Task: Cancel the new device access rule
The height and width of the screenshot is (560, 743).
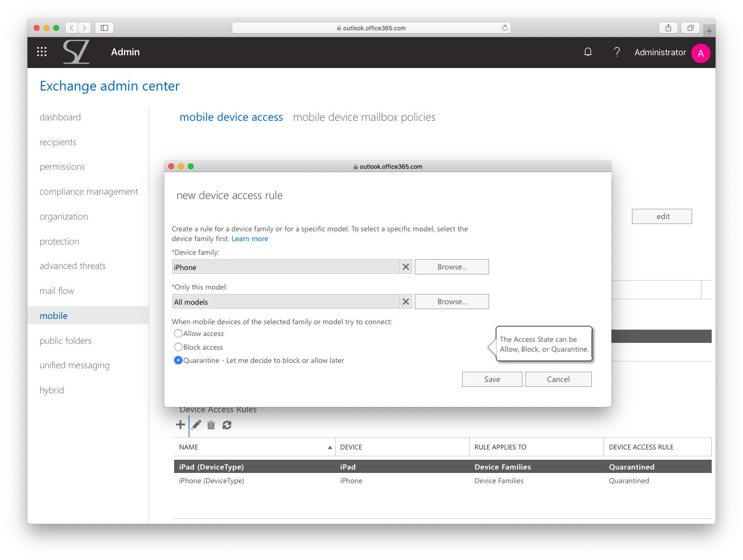Action: [x=558, y=380]
